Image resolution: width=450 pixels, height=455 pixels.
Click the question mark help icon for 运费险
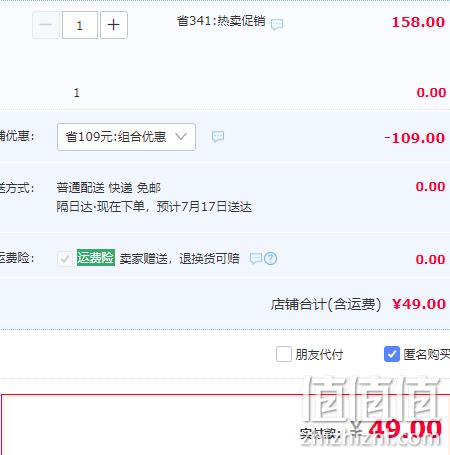[271, 258]
